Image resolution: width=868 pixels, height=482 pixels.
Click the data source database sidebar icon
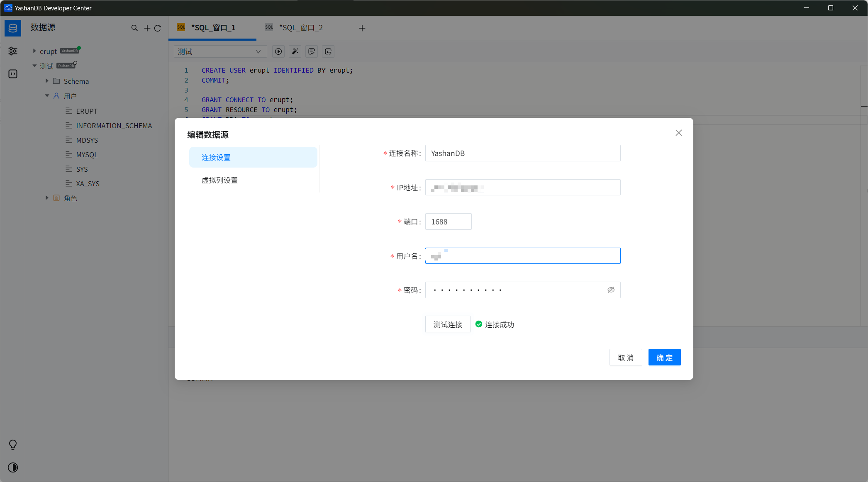click(13, 28)
